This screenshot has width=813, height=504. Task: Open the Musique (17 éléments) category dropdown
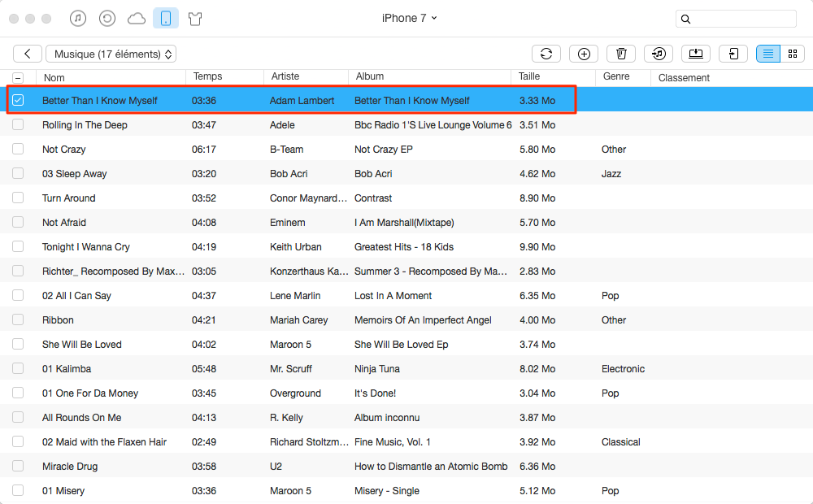tap(111, 54)
